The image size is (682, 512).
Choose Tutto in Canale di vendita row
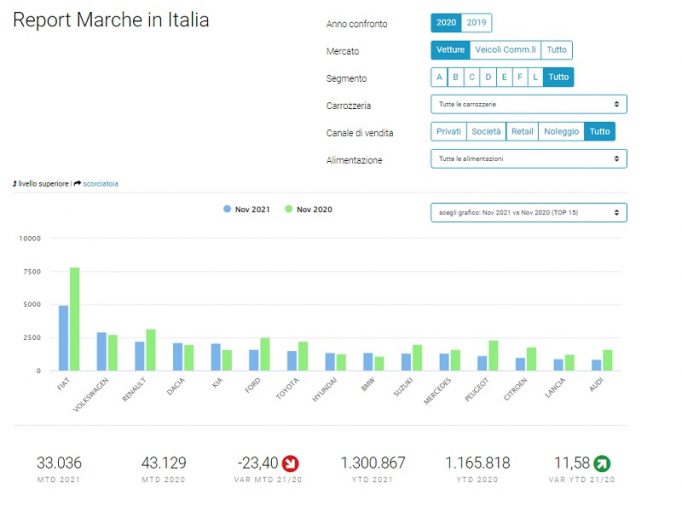pyautogui.click(x=600, y=131)
